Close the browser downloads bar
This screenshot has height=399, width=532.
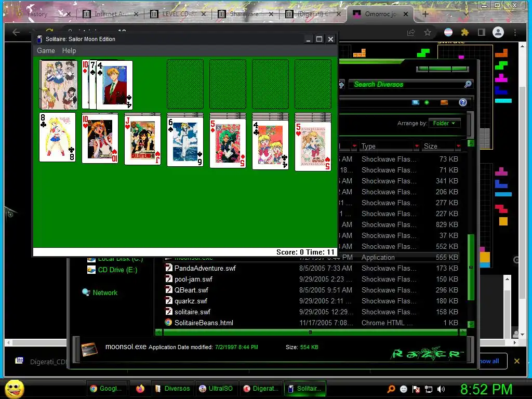pos(517,361)
